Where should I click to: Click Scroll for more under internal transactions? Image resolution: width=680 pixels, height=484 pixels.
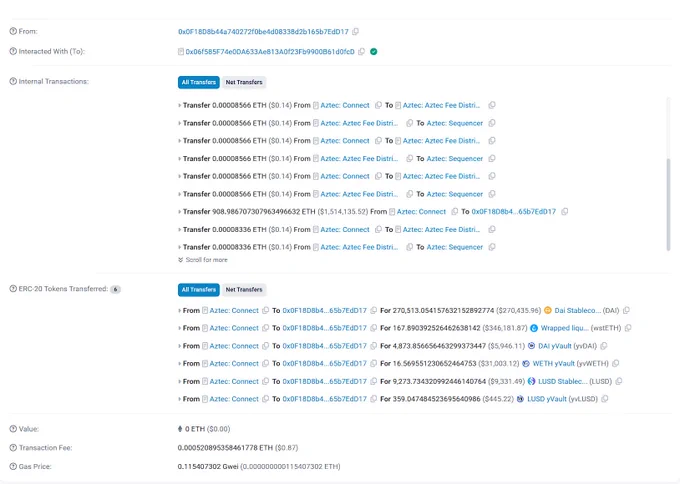coord(203,260)
